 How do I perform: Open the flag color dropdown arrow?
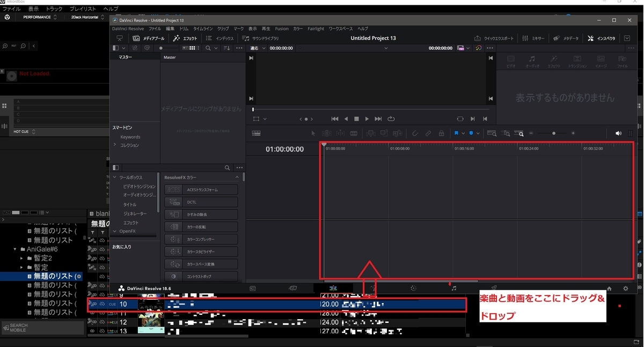463,133
